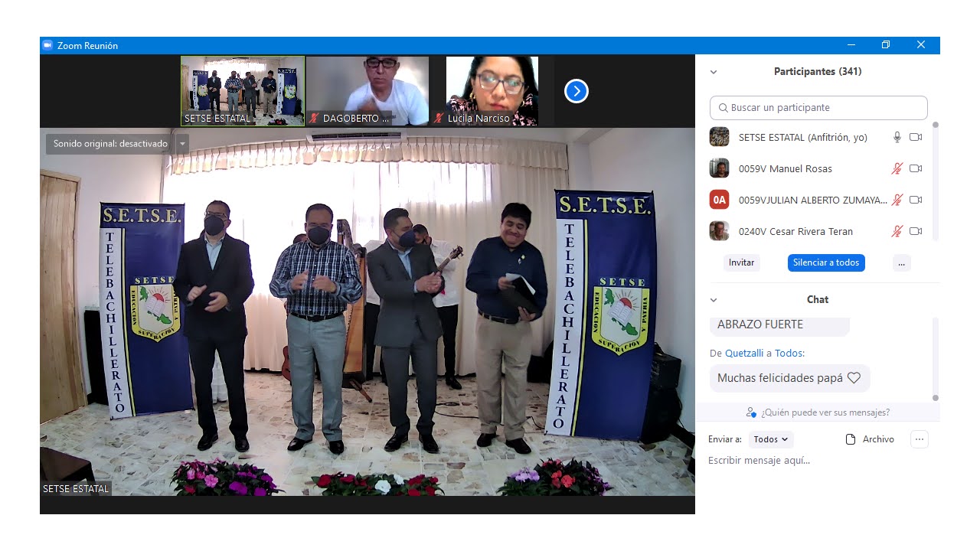The image size is (980, 551).
Task: Focus the Buscar un participante search field
Action: [x=818, y=108]
